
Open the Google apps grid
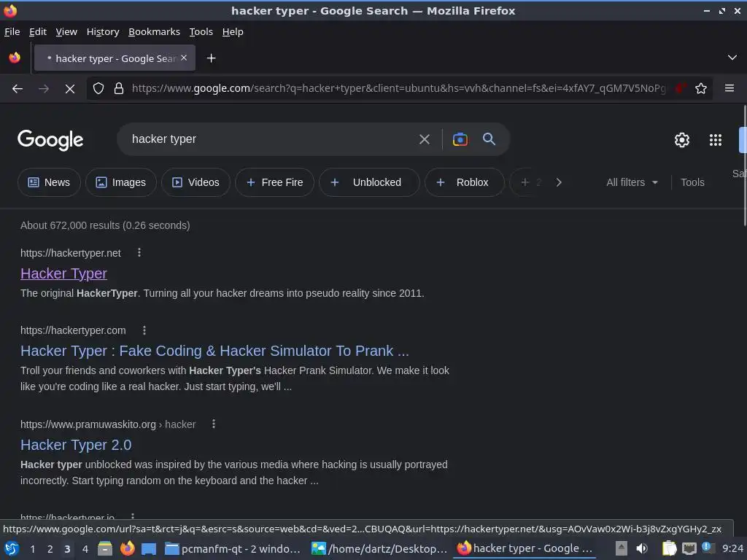[716, 139]
